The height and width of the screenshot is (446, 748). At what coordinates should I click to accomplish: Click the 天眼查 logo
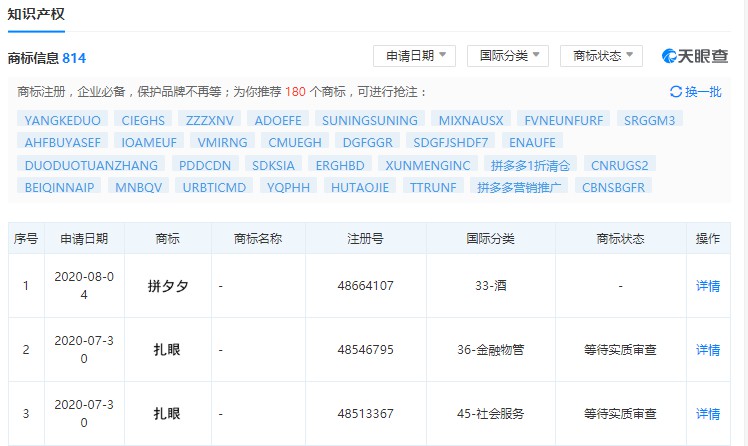point(695,56)
